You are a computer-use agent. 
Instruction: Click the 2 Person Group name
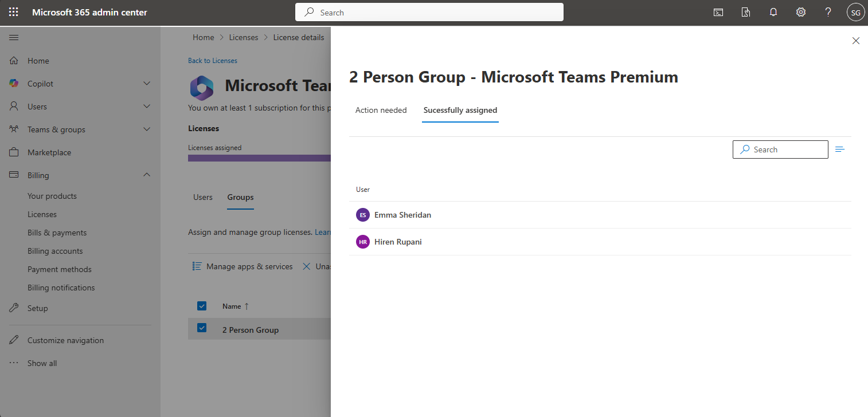pyautogui.click(x=251, y=330)
